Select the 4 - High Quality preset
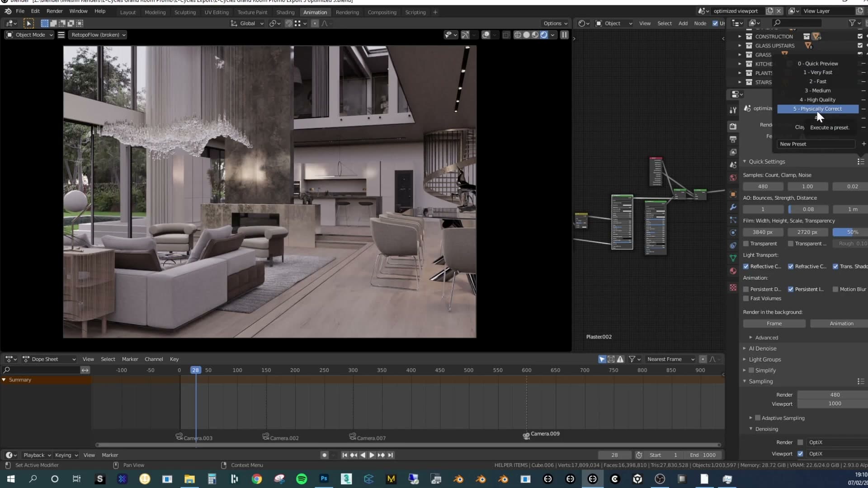The image size is (868, 488). 817,99
